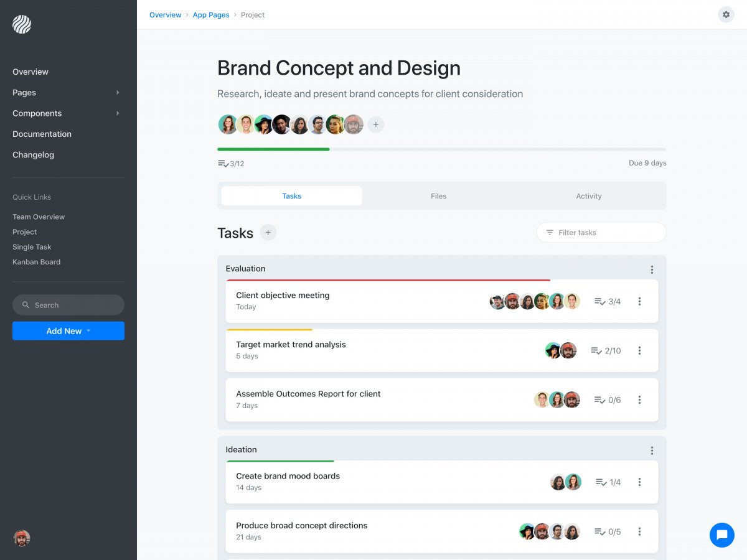Image resolution: width=747 pixels, height=560 pixels.
Task: Click the Due 9 days label
Action: click(x=647, y=163)
